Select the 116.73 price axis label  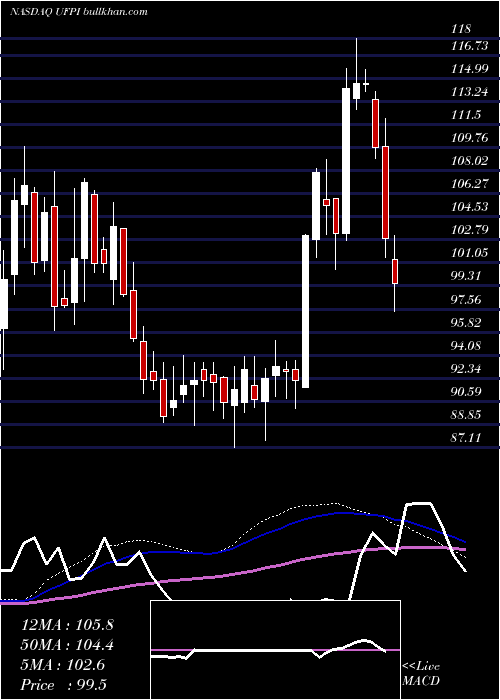tap(469, 46)
